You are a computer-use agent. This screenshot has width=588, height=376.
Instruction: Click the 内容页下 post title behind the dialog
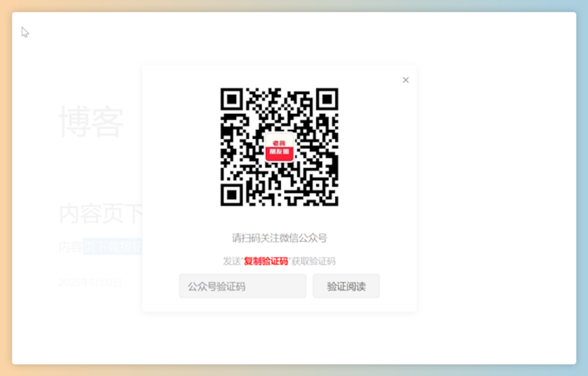[x=101, y=214]
